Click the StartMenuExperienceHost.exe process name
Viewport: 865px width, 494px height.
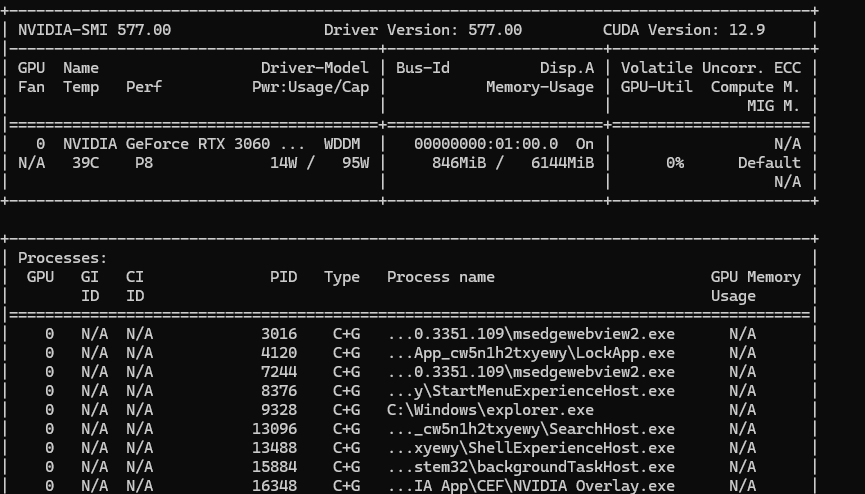[553, 391]
